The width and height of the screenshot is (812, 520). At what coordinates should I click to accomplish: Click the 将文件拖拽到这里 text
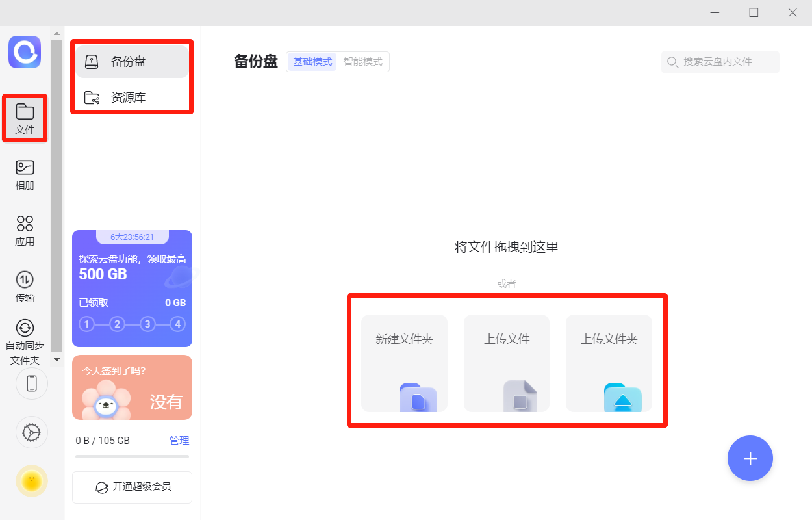(507, 247)
